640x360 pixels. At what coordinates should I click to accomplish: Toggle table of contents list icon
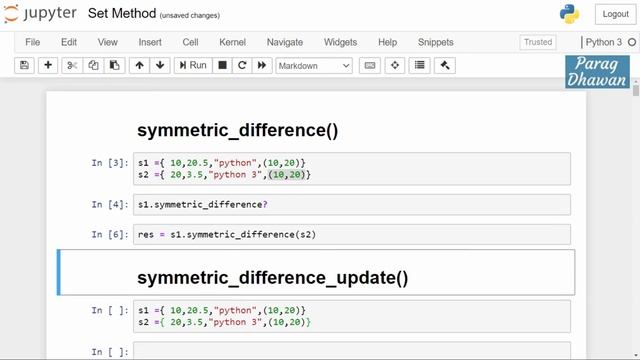click(x=420, y=65)
